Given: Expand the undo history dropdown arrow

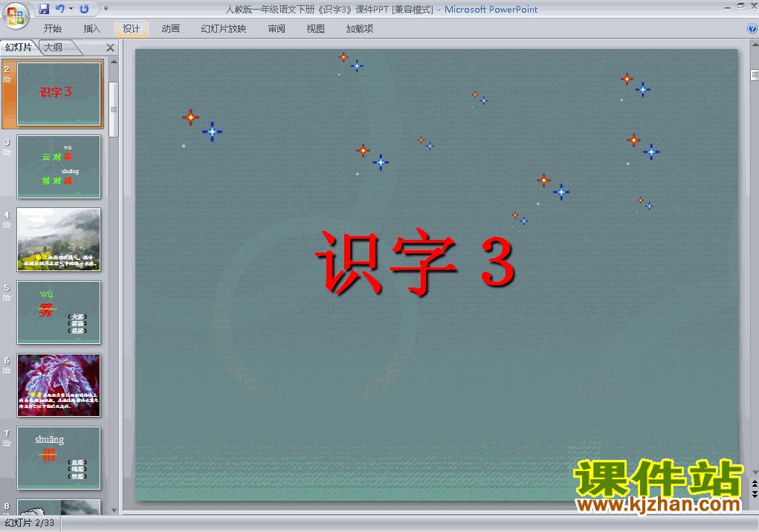Looking at the screenshot, I should [x=71, y=9].
